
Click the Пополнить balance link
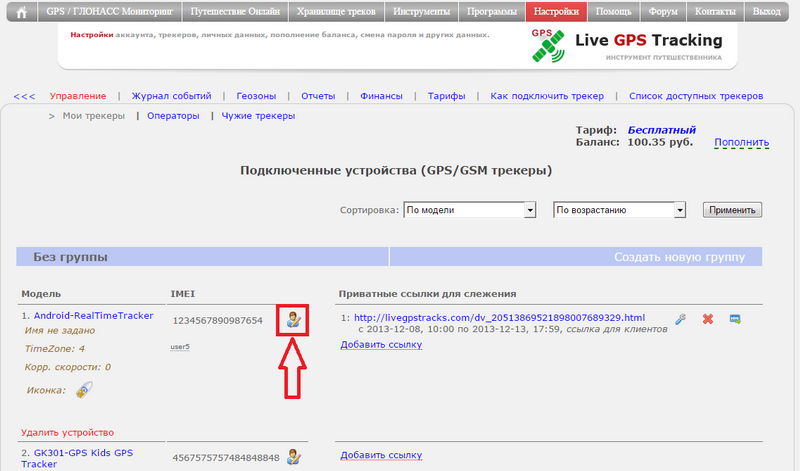(741, 143)
